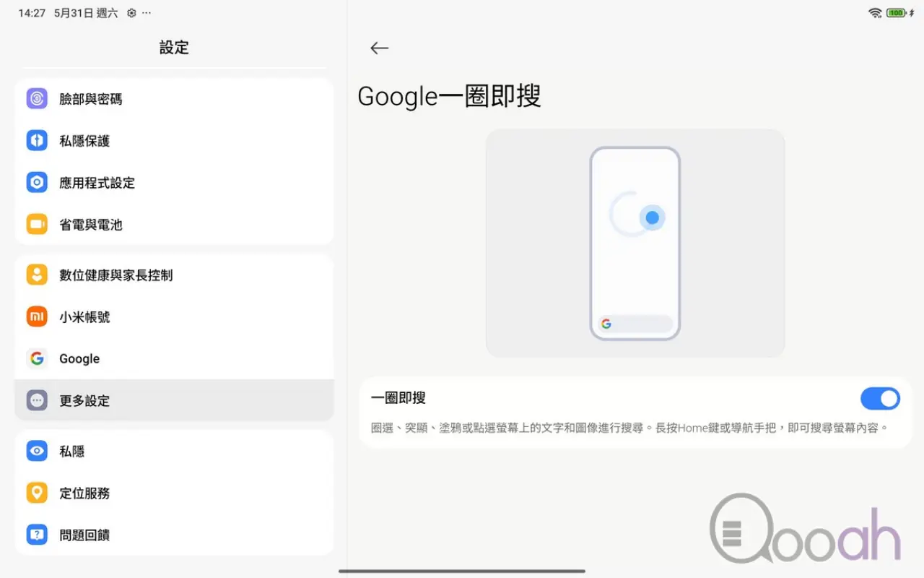Go back using the left arrow
Screen dimensions: 924x578
coord(379,48)
